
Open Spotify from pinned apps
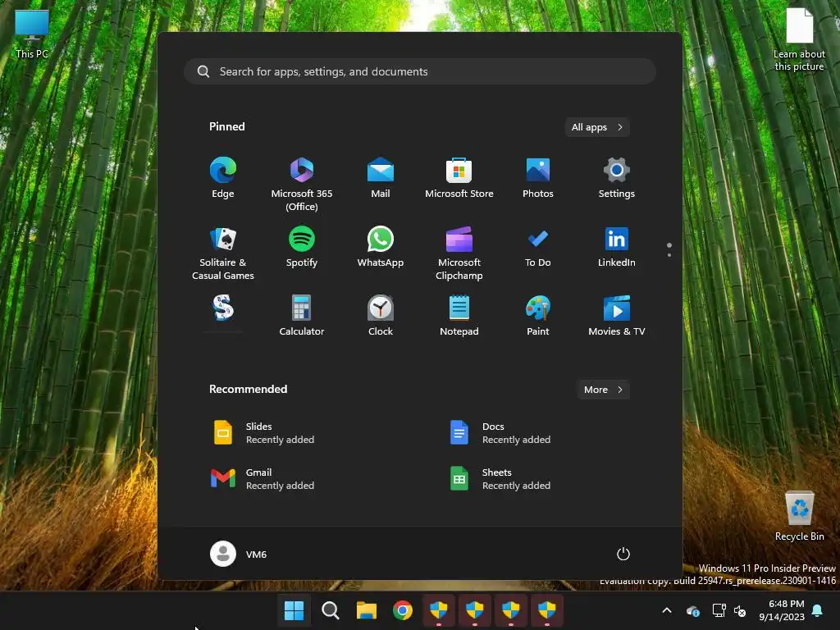[x=302, y=247]
